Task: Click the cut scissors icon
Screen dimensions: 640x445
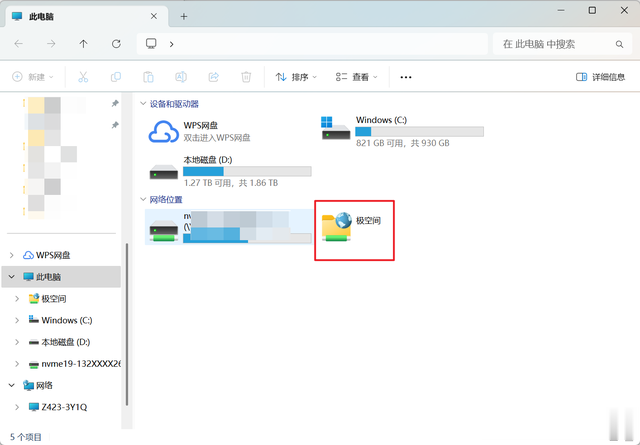Action: pyautogui.click(x=83, y=77)
